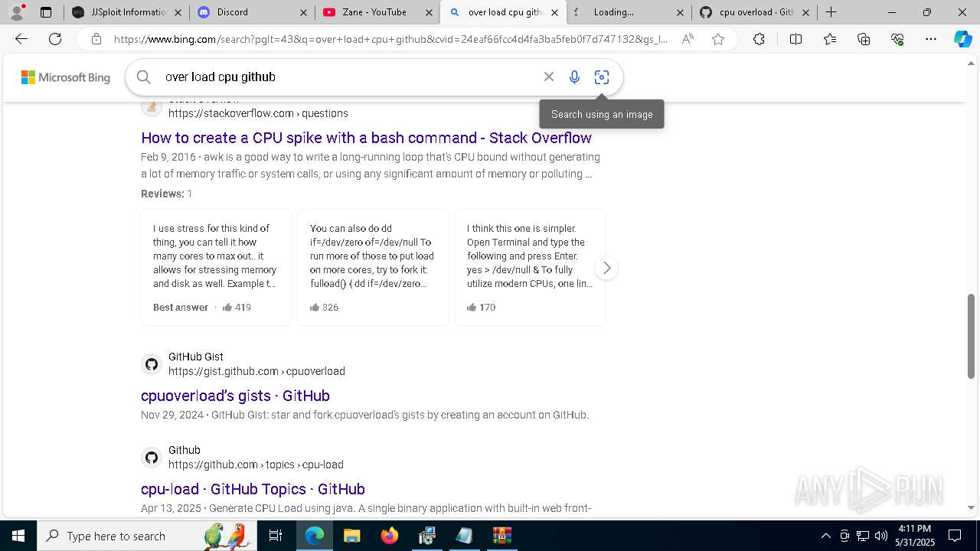980x551 pixels.
Task: Go to Microsoft Bing home logo
Action: point(65,77)
